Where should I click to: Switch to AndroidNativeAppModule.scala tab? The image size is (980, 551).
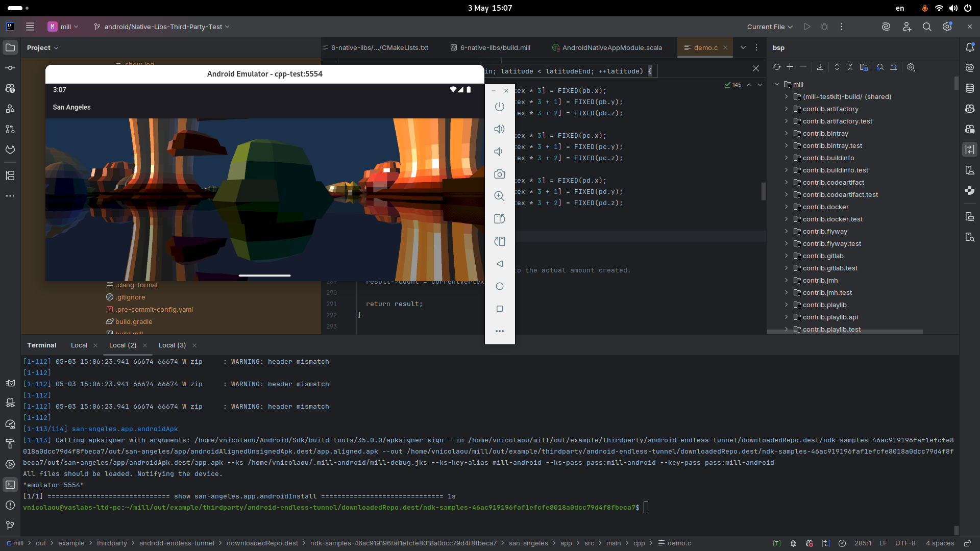click(607, 47)
